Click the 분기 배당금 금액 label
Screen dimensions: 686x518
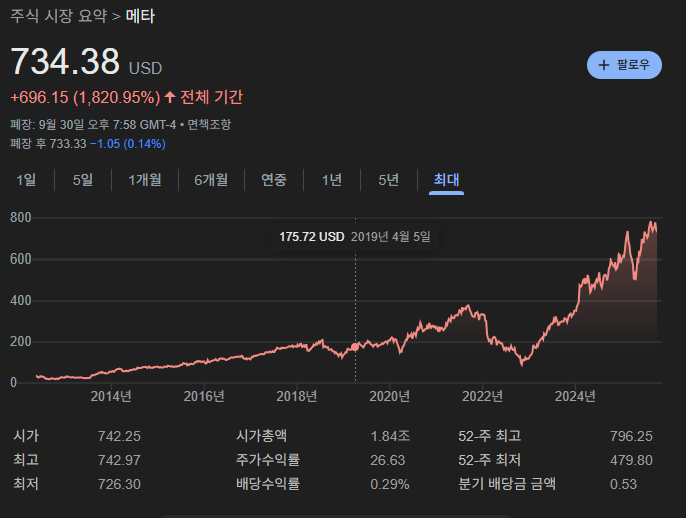pyautogui.click(x=507, y=484)
